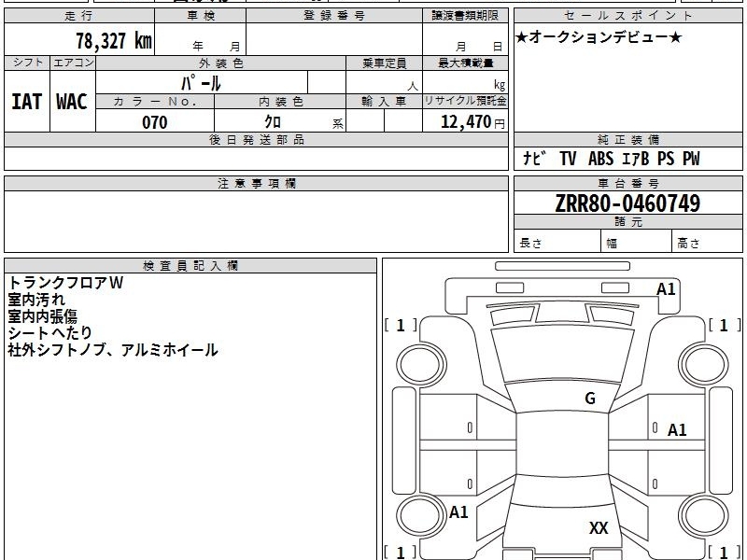
Task: Click the 譲渡書類期限 header
Action: click(x=465, y=16)
